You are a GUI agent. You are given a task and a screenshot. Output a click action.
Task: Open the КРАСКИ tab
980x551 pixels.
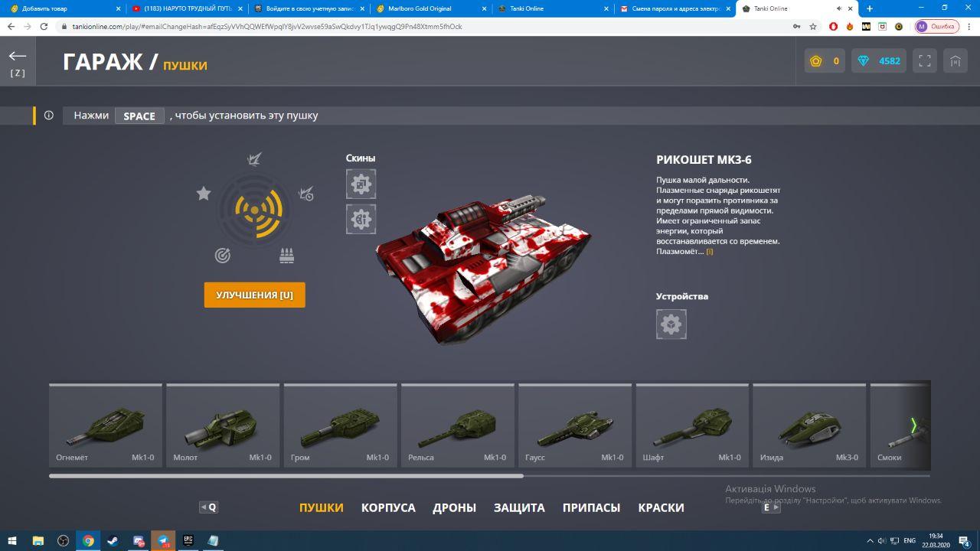pyautogui.click(x=661, y=507)
